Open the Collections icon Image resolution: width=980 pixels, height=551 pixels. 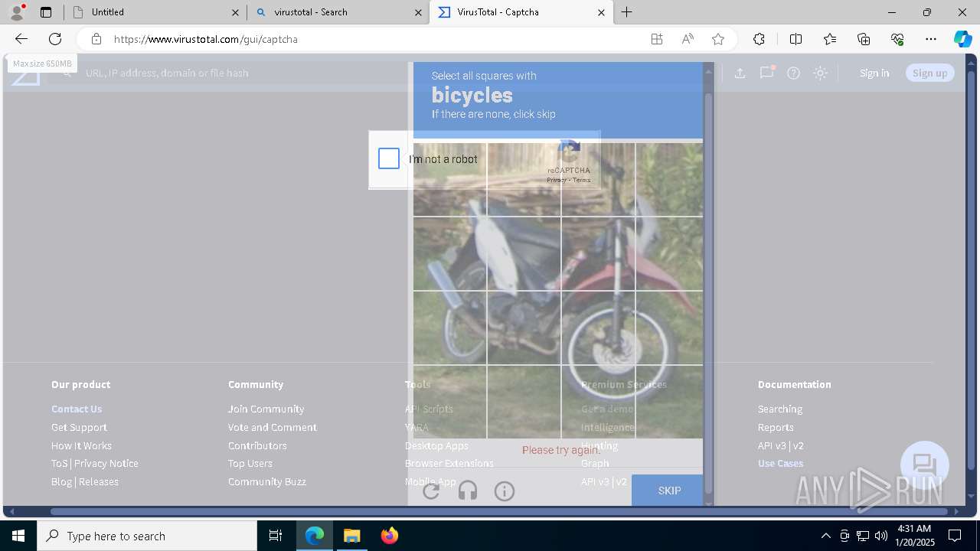coord(864,39)
